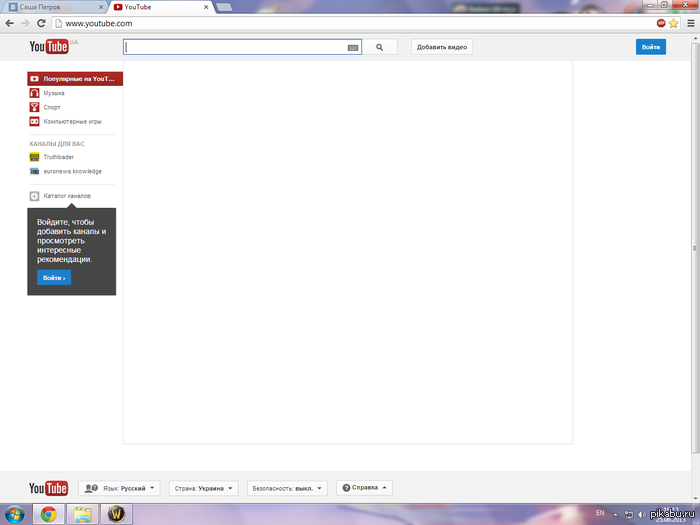Open the euronews knowledge channel link
The width and height of the screenshot is (700, 525).
tap(72, 171)
